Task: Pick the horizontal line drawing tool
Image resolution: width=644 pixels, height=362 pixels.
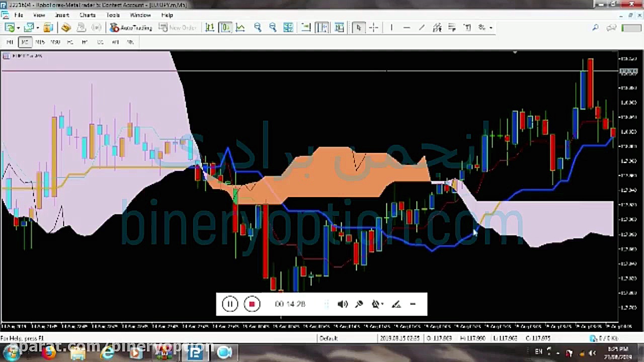Action: [x=407, y=28]
